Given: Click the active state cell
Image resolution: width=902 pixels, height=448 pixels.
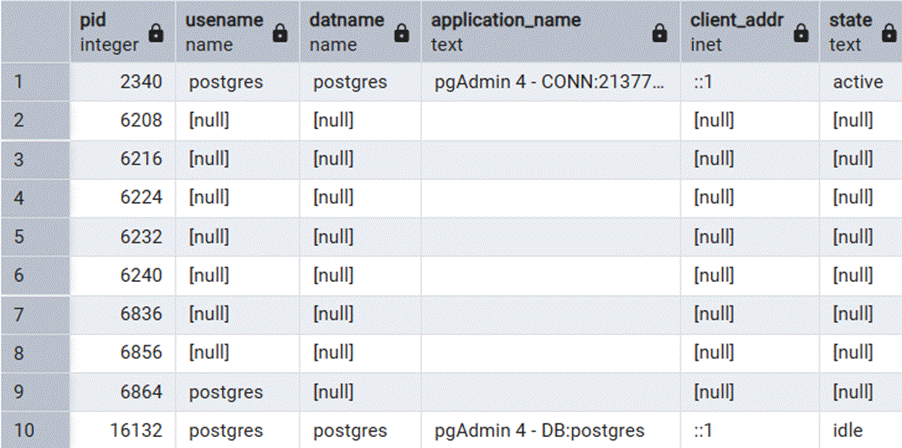Looking at the screenshot, I should click(861, 82).
